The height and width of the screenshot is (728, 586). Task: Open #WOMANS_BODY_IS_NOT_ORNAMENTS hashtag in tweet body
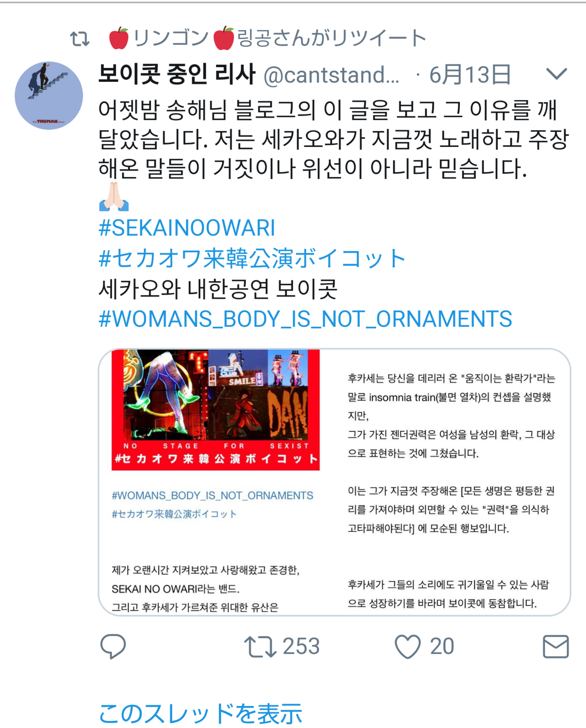pyautogui.click(x=305, y=319)
